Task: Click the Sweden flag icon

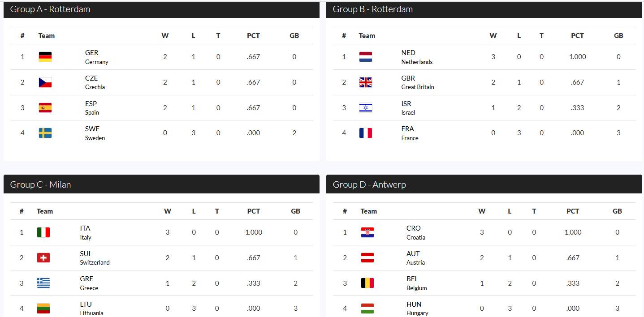Action: pyautogui.click(x=45, y=133)
